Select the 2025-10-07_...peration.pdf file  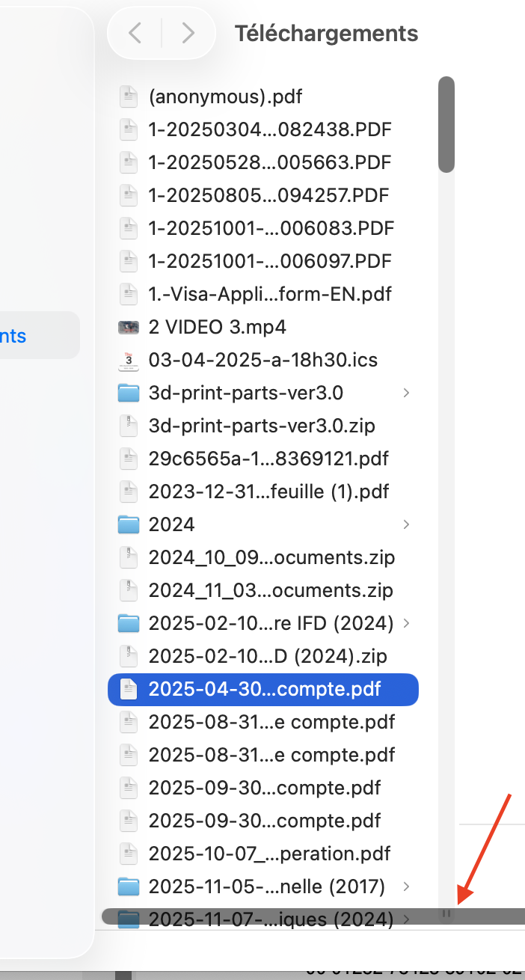[269, 854]
